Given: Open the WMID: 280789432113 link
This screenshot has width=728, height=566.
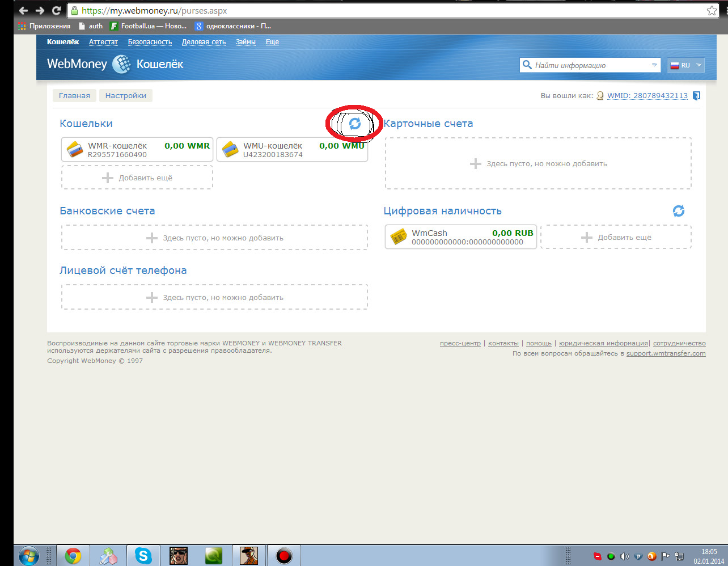Looking at the screenshot, I should pyautogui.click(x=647, y=96).
